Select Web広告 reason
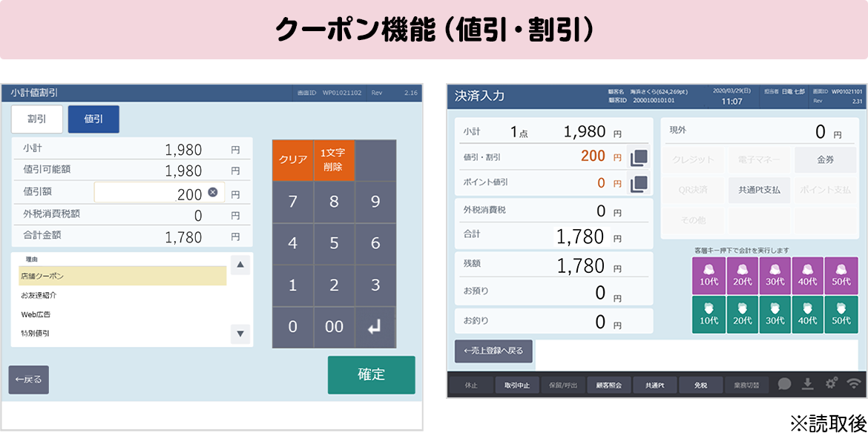 [x=122, y=314]
